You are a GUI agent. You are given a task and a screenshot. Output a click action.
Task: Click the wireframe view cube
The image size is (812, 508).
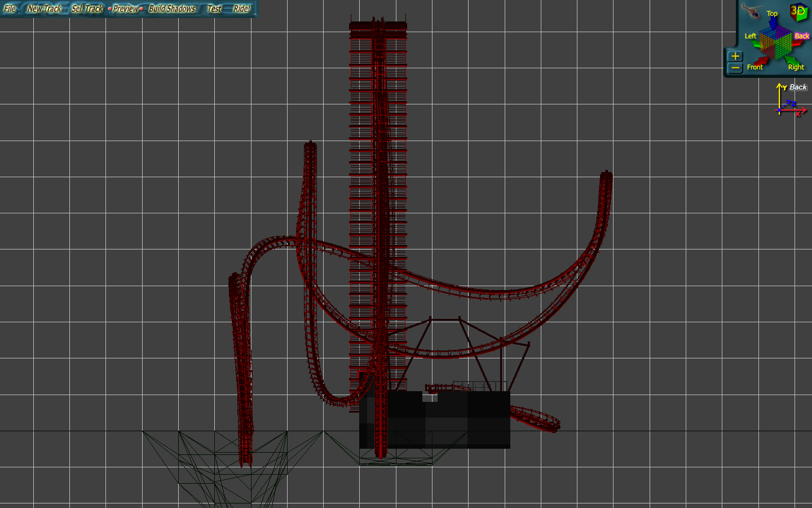click(x=776, y=42)
